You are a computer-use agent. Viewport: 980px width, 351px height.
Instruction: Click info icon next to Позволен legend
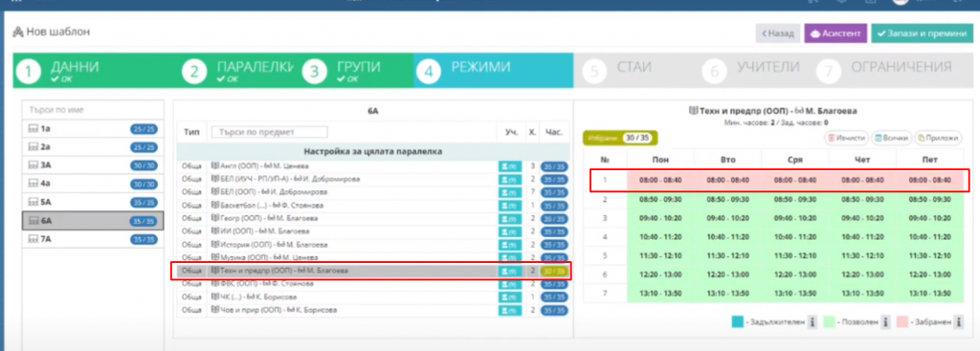pos(885,322)
